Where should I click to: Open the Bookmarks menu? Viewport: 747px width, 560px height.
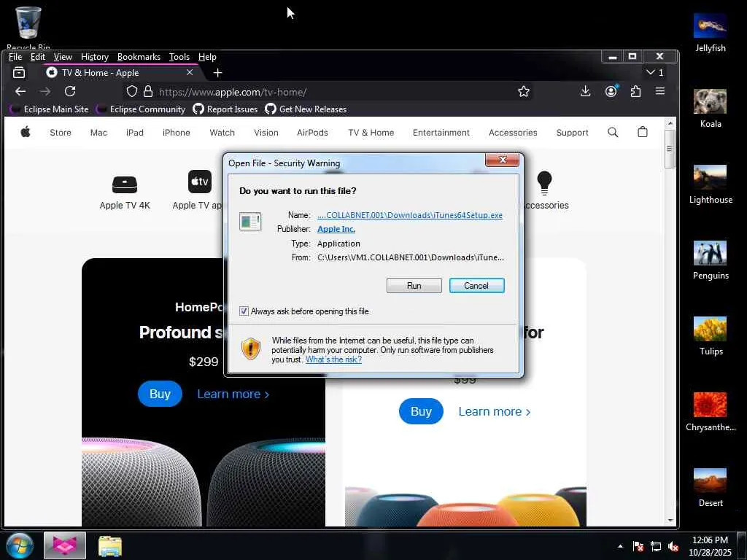pos(139,57)
